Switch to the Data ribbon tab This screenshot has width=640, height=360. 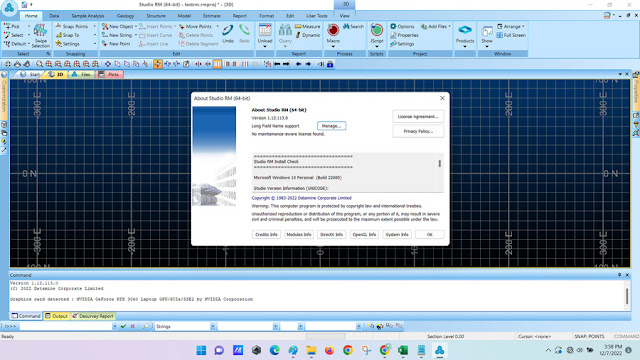click(54, 16)
